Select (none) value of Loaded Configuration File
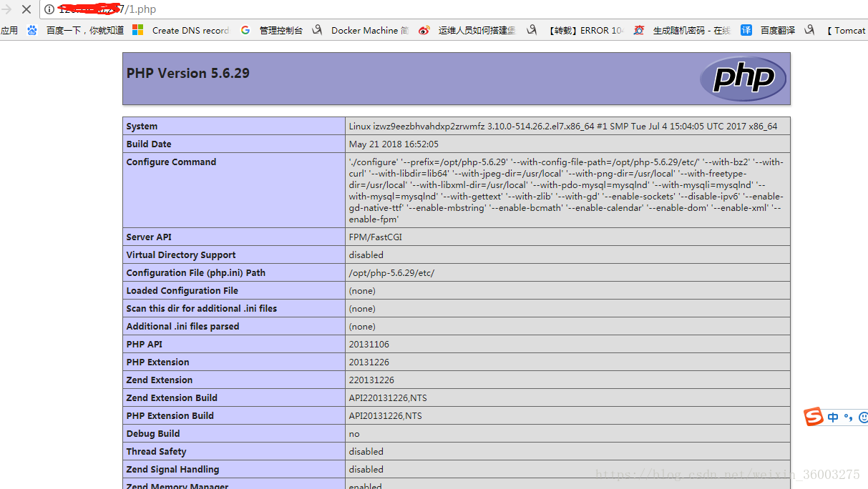 362,291
